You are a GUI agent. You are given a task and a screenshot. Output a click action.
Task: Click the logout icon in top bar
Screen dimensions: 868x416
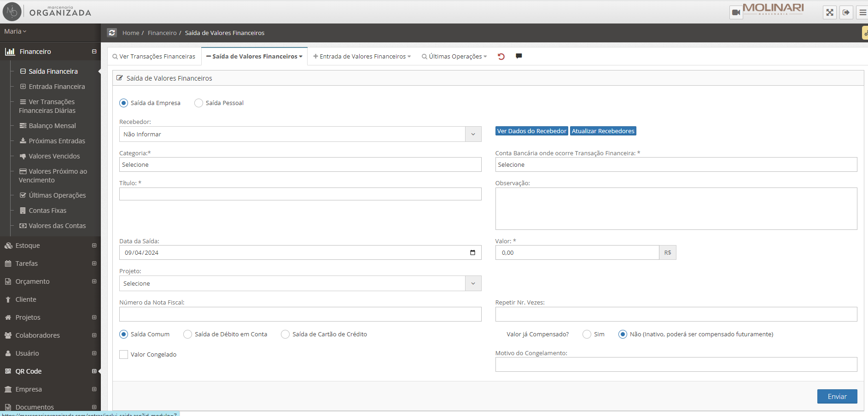pos(846,12)
